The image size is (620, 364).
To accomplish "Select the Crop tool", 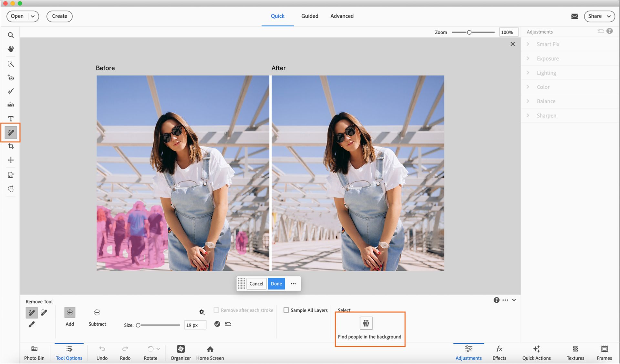I will coord(11,146).
